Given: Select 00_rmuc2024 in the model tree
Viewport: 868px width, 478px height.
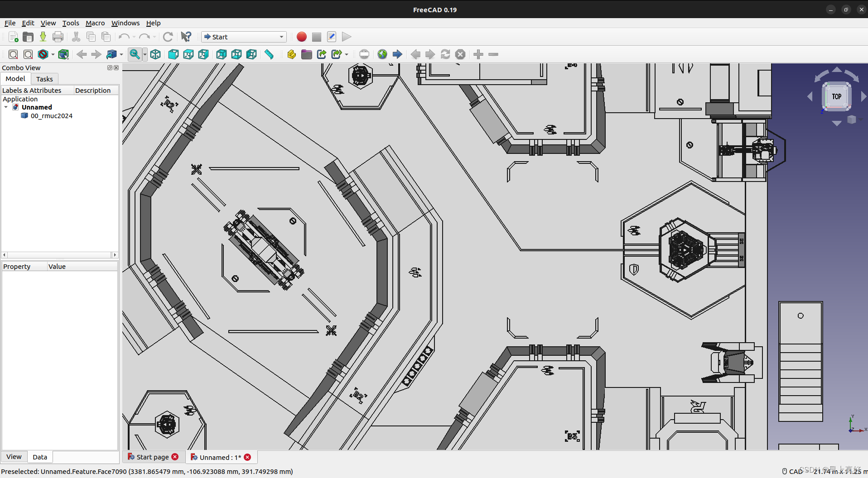Looking at the screenshot, I should pyautogui.click(x=51, y=116).
